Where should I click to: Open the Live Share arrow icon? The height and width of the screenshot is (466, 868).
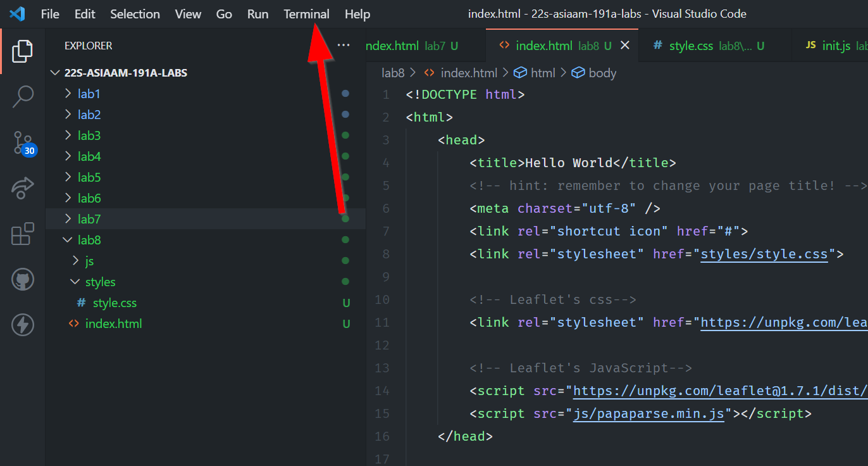(23, 189)
